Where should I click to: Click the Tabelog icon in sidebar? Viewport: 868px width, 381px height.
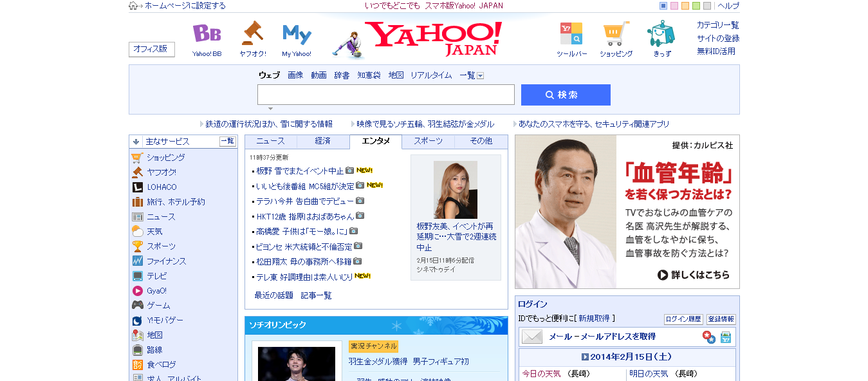click(x=137, y=365)
